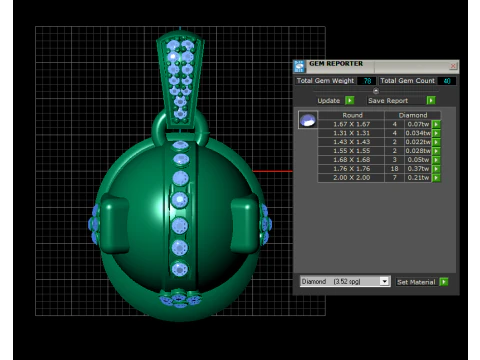Select the 1.31 X 1.31 size cell
480x360 pixels.
pos(351,133)
